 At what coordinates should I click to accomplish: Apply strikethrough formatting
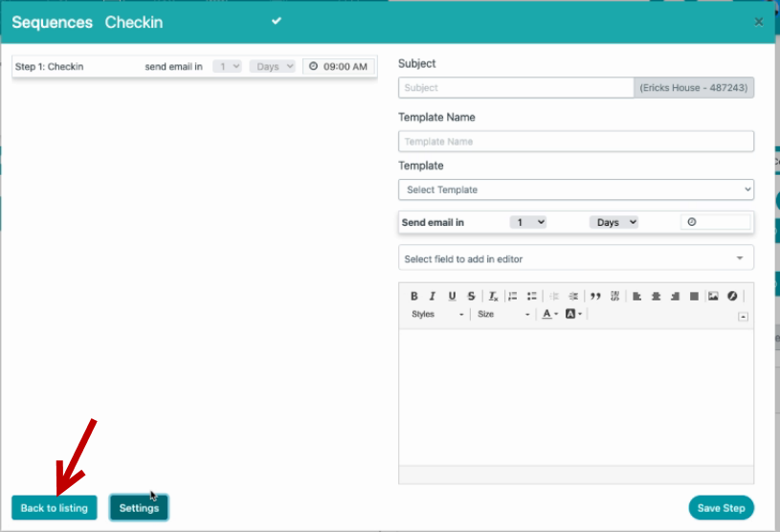coord(471,297)
